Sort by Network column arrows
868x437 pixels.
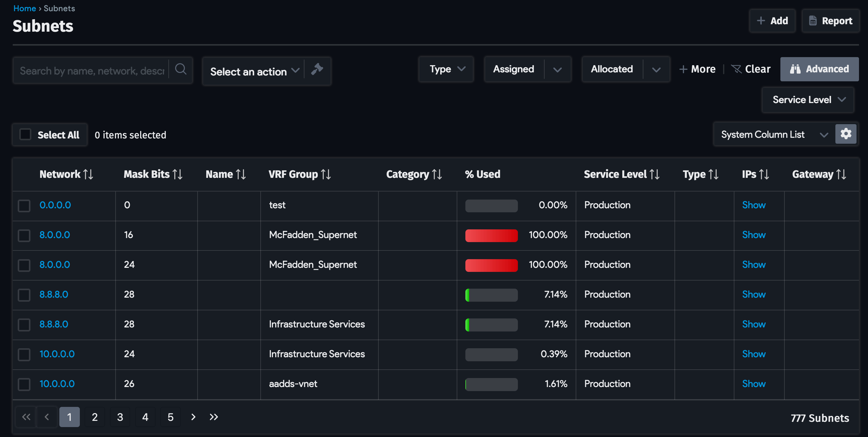tap(88, 174)
